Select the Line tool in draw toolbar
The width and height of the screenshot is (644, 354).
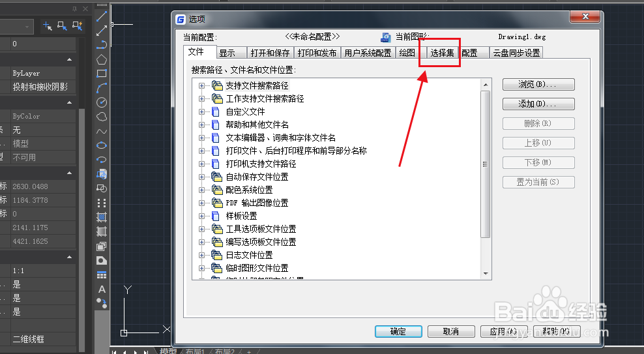coord(102,16)
